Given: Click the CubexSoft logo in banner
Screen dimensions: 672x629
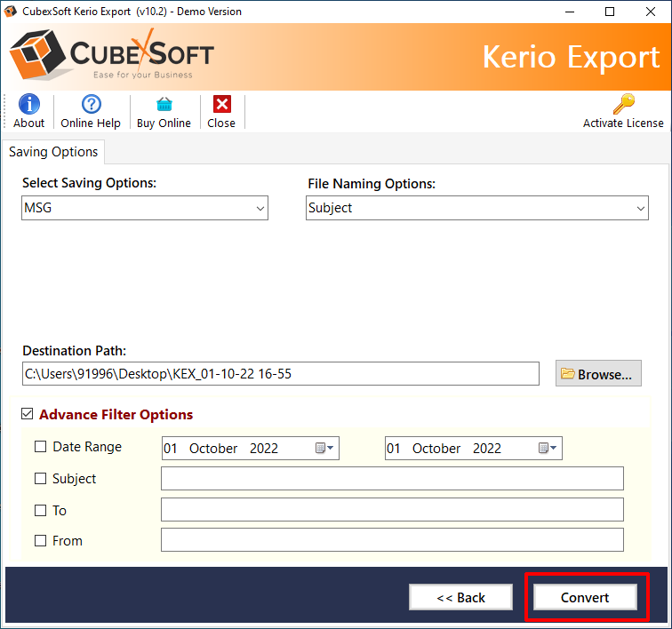Looking at the screenshot, I should pos(112,55).
